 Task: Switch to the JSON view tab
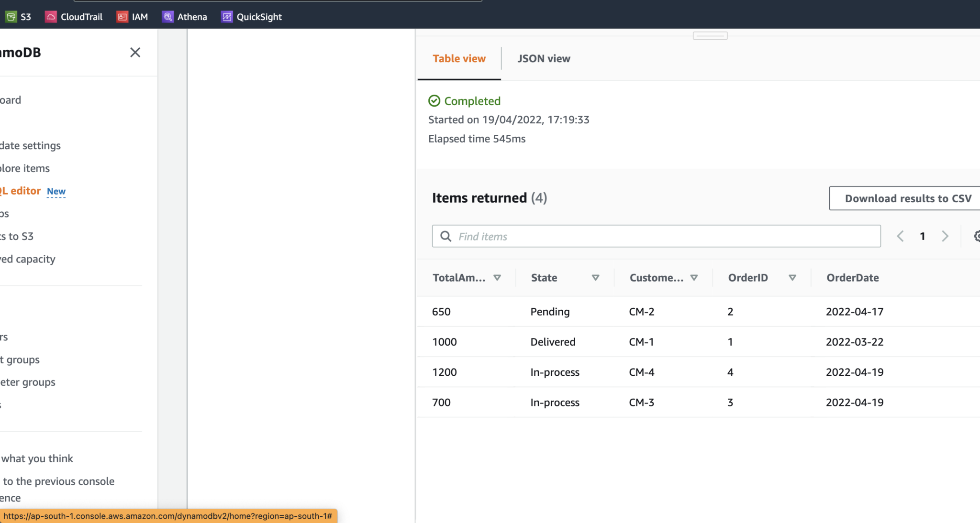(544, 58)
